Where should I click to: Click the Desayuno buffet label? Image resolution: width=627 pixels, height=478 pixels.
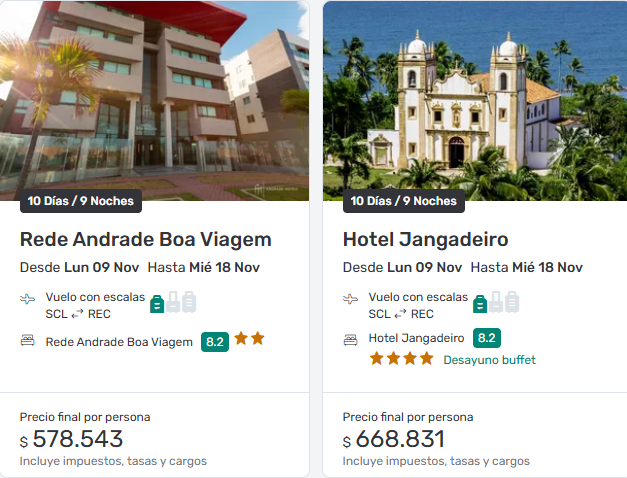pos(490,359)
